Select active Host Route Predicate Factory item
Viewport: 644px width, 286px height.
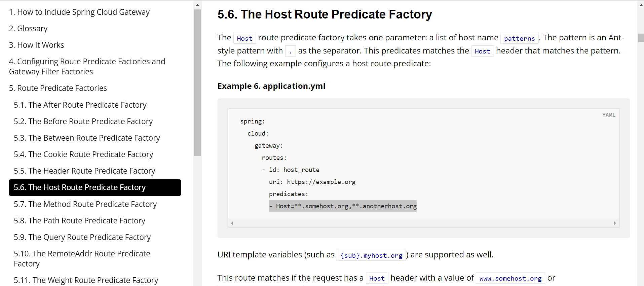[x=80, y=187]
